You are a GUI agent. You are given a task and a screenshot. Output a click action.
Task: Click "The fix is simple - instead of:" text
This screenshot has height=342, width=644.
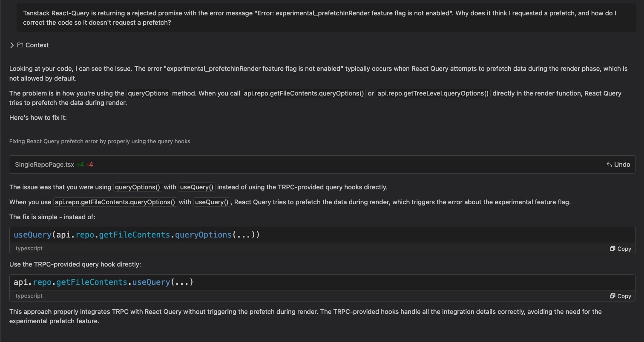click(x=52, y=217)
